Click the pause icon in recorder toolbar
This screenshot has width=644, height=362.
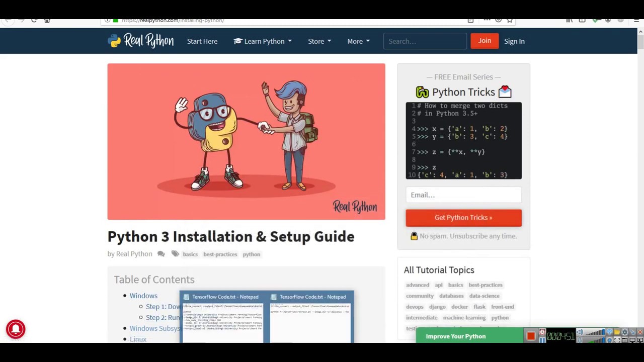[x=542, y=340]
